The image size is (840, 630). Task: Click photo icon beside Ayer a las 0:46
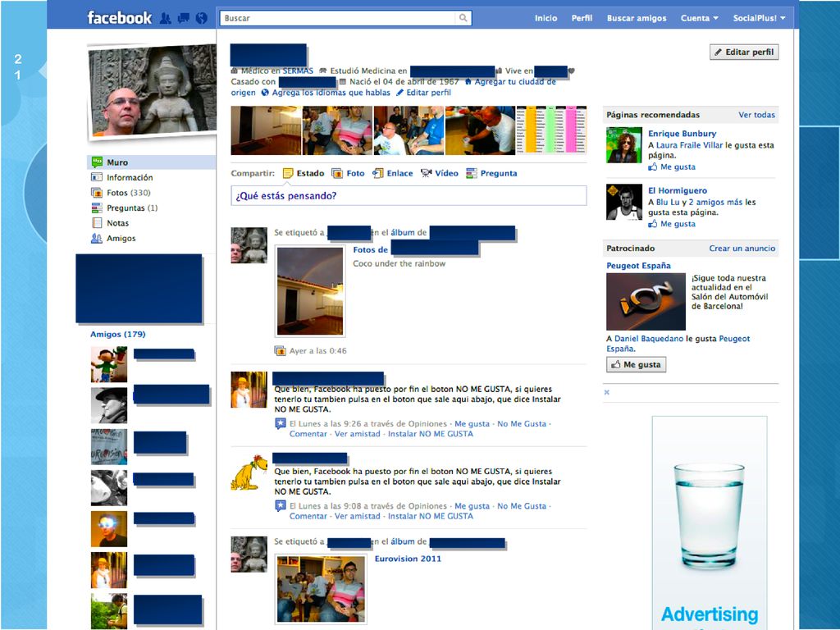click(280, 351)
